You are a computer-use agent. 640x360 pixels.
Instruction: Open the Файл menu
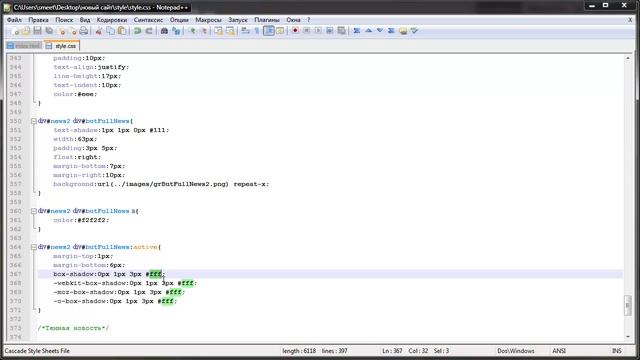14,20
